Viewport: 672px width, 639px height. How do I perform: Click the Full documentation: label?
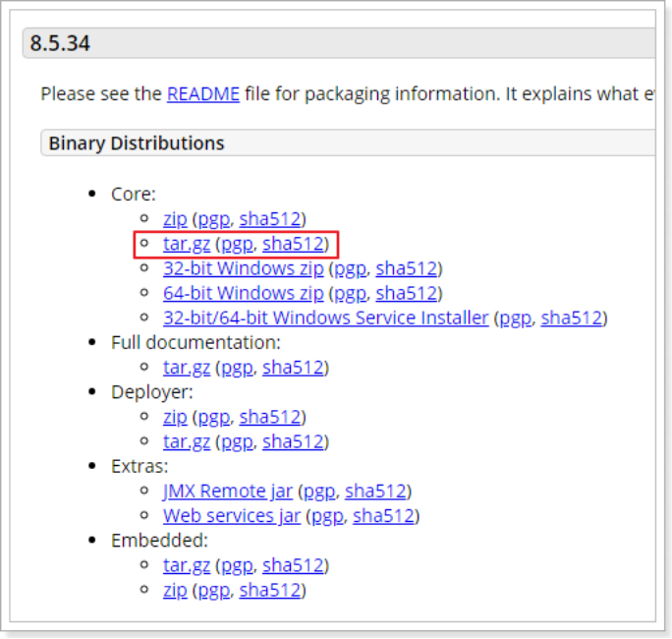[x=196, y=343]
